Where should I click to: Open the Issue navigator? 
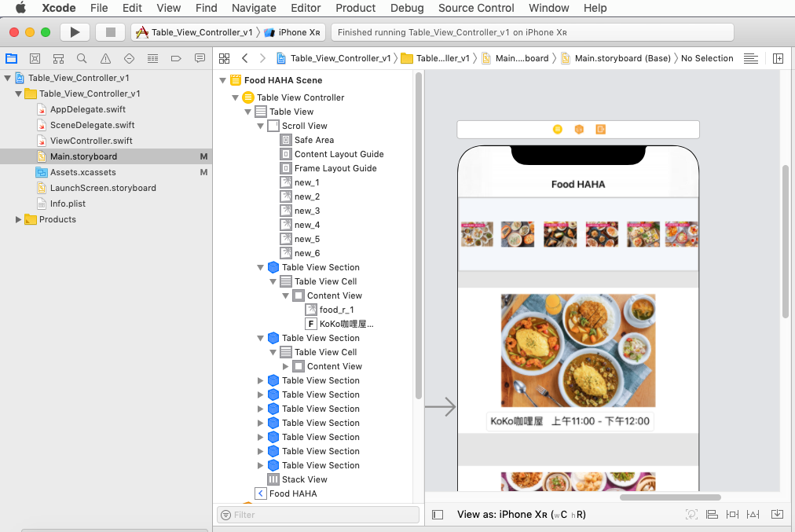click(x=105, y=58)
